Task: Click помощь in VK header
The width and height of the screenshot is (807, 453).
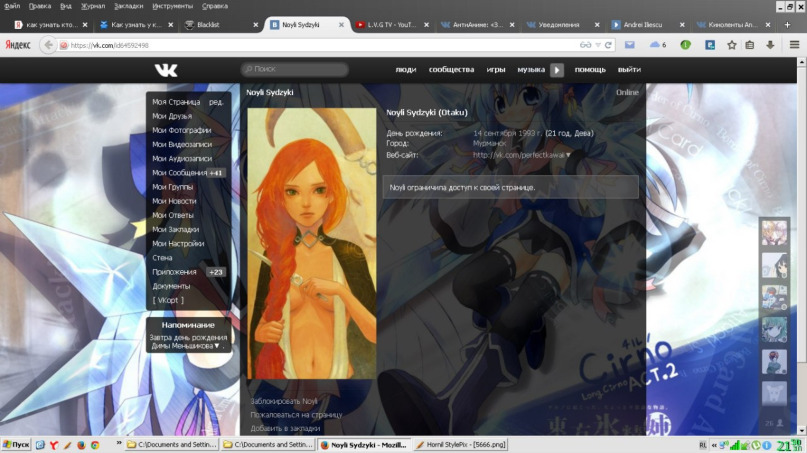Action: (x=590, y=69)
